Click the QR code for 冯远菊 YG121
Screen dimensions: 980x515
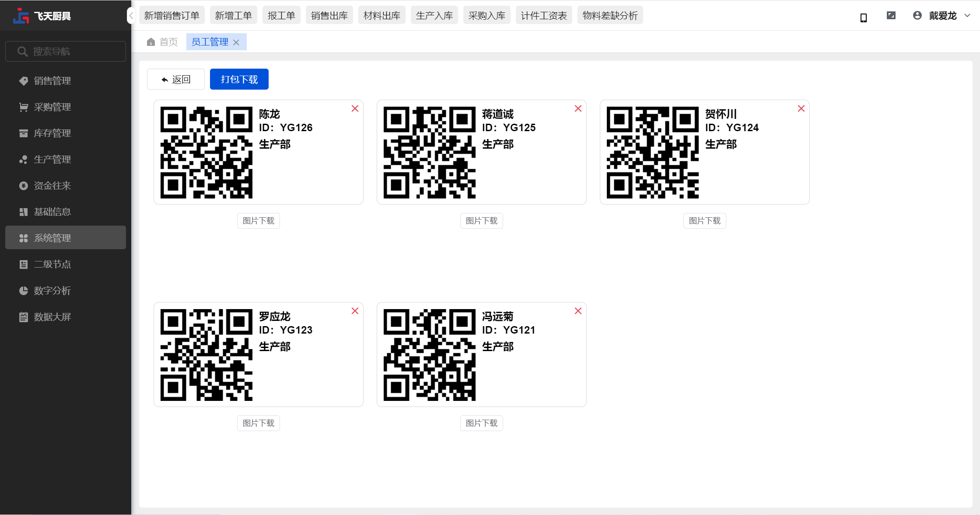(430, 355)
